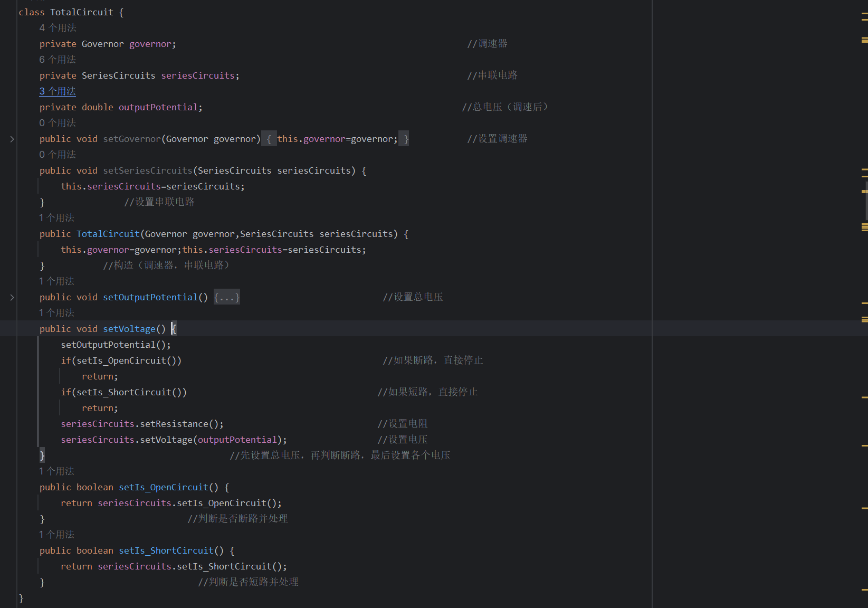Viewport: 868px width, 608px height.
Task: Click the comment '//设置串联电路'
Action: click(x=159, y=202)
